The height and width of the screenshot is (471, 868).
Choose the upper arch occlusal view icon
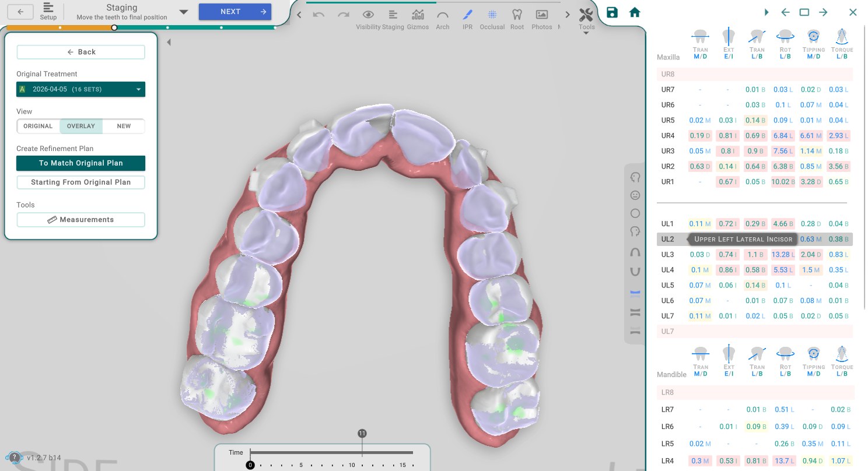coord(635,252)
